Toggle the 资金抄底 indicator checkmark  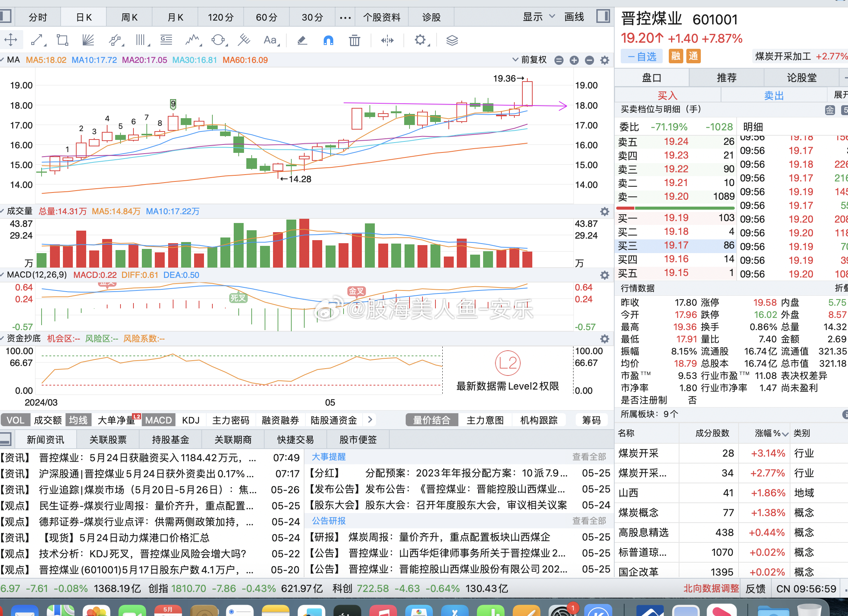point(3,339)
